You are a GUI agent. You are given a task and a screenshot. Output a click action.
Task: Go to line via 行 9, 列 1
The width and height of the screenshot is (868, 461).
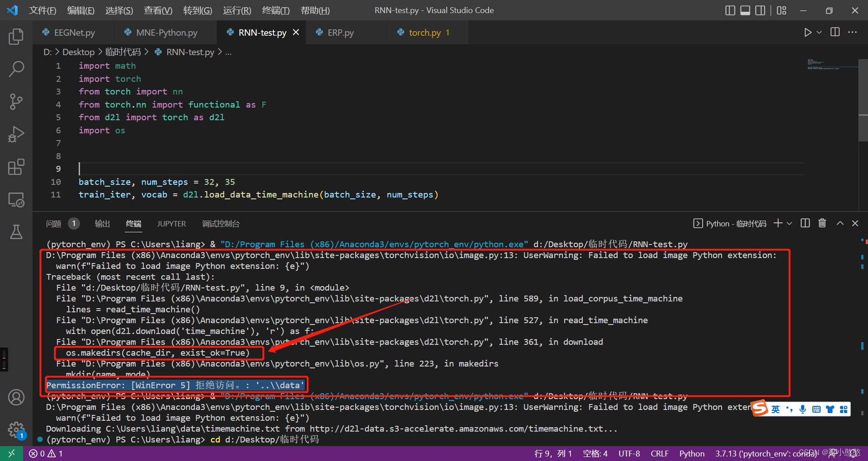pos(553,453)
